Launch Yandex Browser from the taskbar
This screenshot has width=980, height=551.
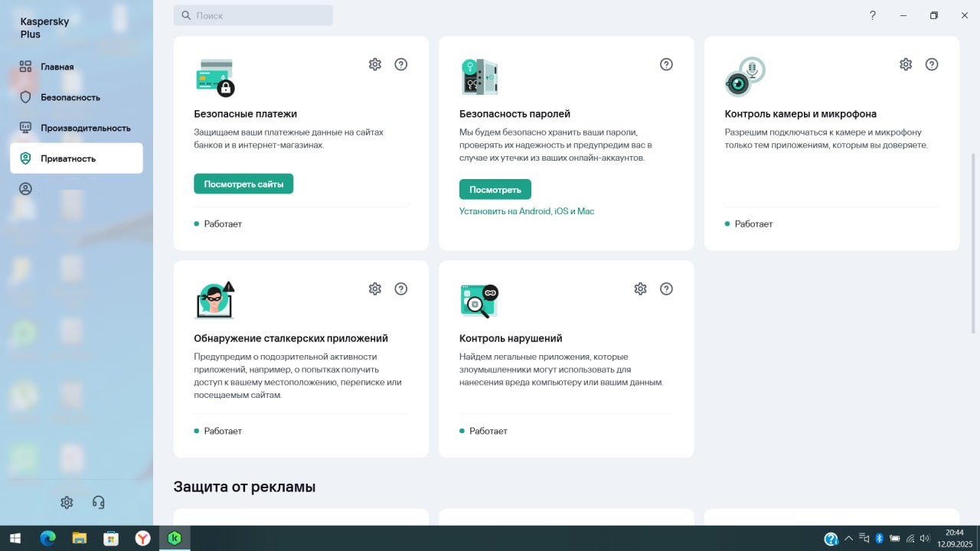[142, 539]
